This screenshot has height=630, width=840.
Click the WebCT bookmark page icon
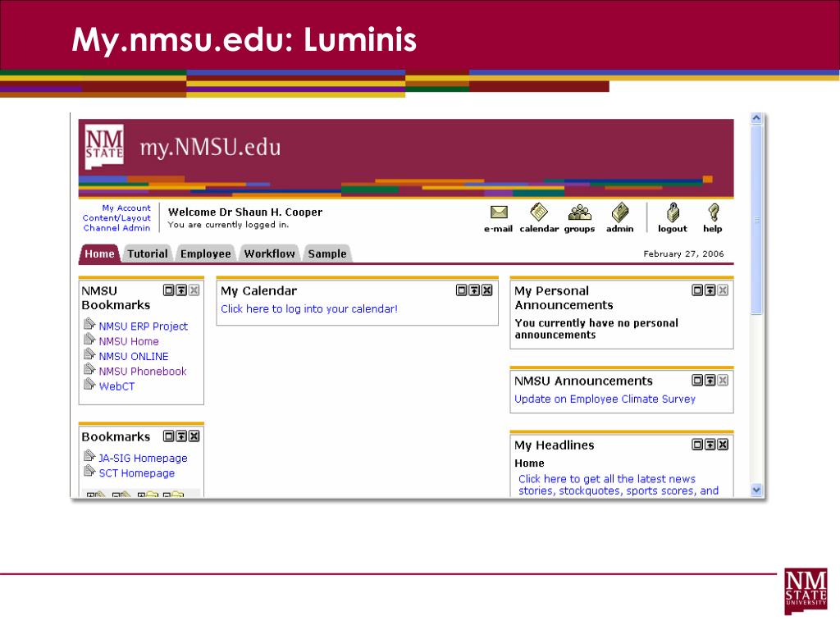pyautogui.click(x=89, y=384)
